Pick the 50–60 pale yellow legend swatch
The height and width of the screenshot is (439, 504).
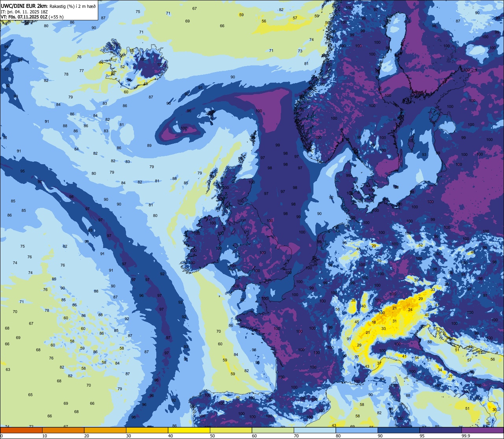pyautogui.click(x=231, y=430)
